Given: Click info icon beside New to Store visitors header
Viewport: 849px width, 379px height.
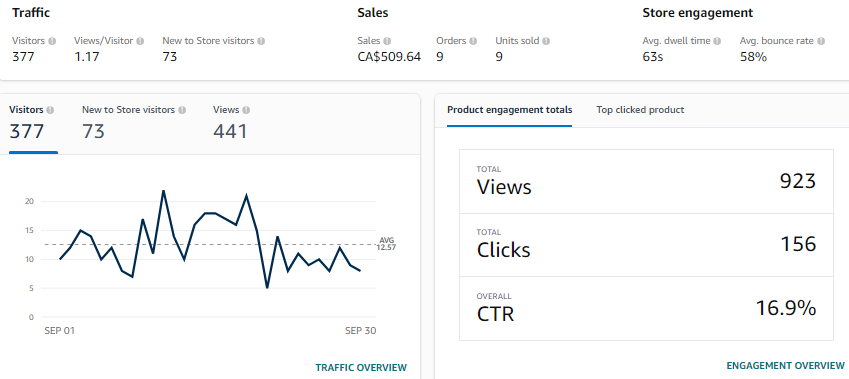Looking at the screenshot, I should 262,41.
